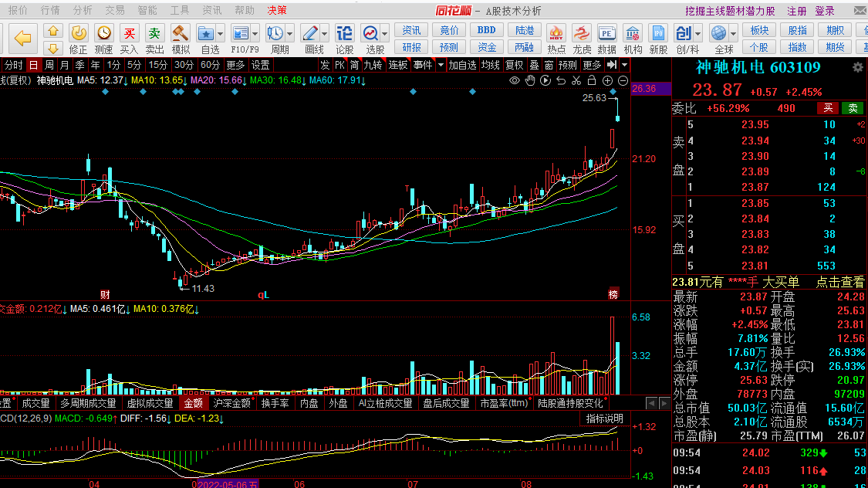
Task: Click the red 买 buy button in quote panel
Action: pos(828,109)
